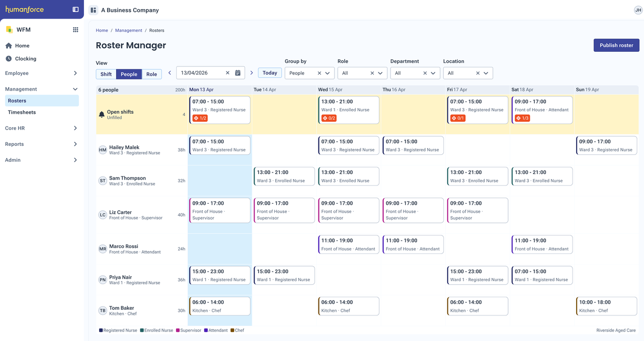Open Timesheets in the sidebar

(x=42, y=112)
